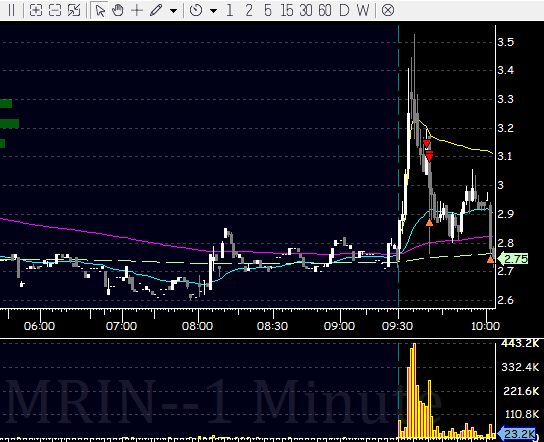Viewport: 544px width, 442px height.
Task: Click the circled X remove icon
Action: click(x=388, y=10)
